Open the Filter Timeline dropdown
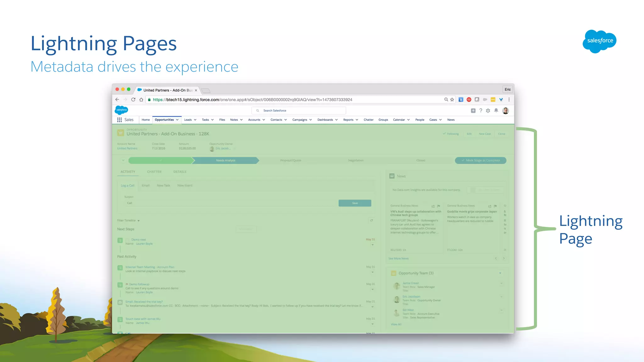This screenshot has height=362, width=644. pos(128,221)
